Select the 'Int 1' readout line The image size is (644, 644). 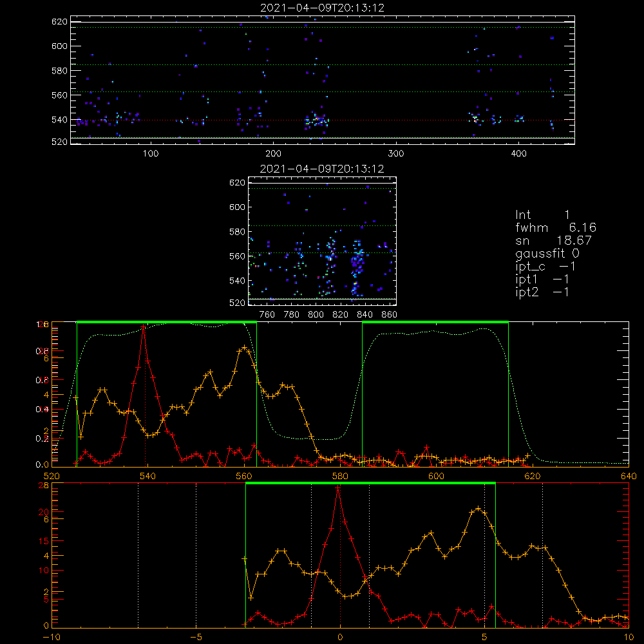(542, 215)
